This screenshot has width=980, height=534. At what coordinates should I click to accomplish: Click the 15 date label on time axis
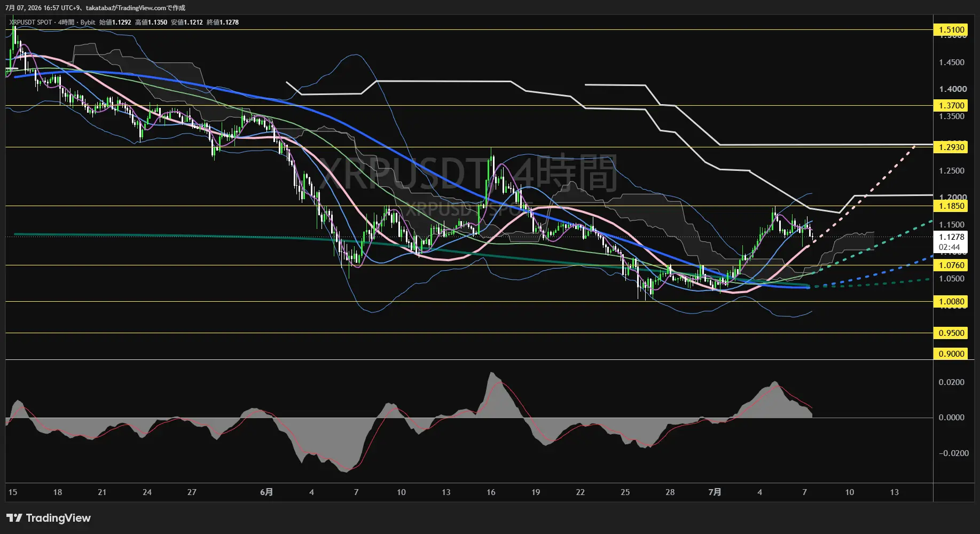[x=13, y=492]
